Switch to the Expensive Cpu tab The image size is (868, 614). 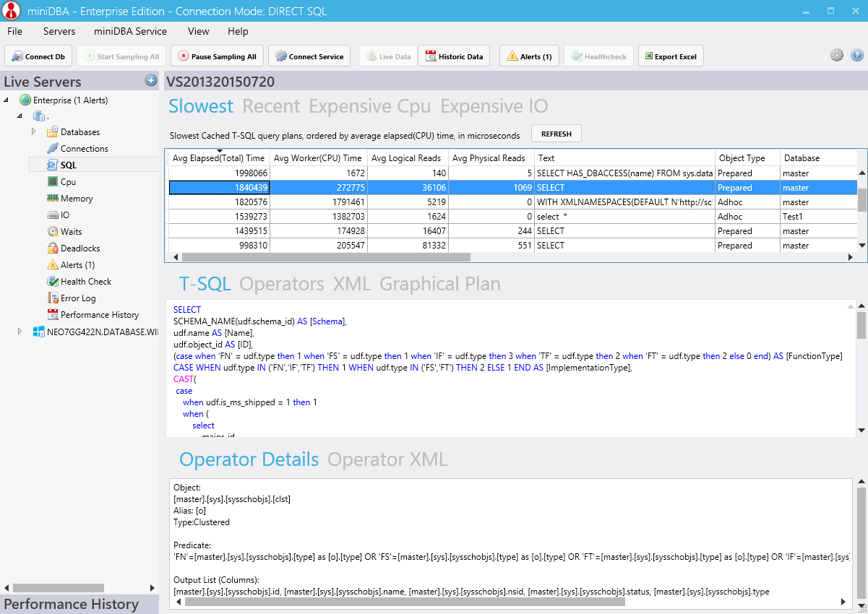pyautogui.click(x=370, y=106)
